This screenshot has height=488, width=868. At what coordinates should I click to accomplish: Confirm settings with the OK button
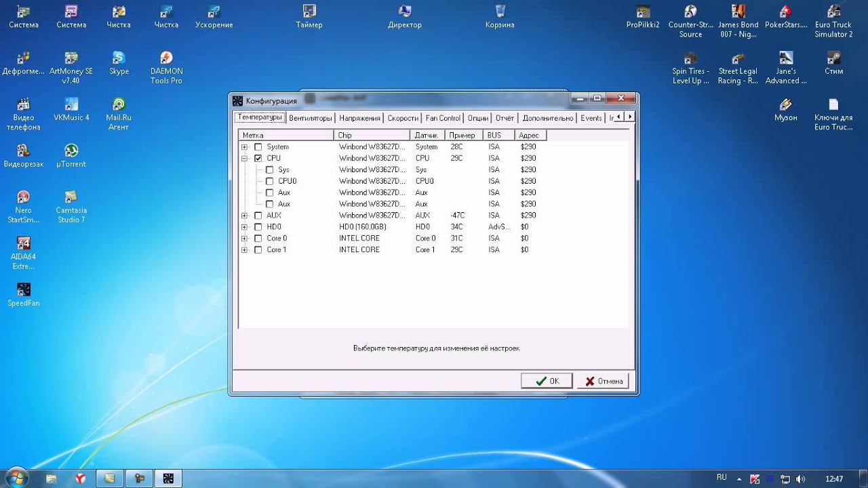coord(547,380)
